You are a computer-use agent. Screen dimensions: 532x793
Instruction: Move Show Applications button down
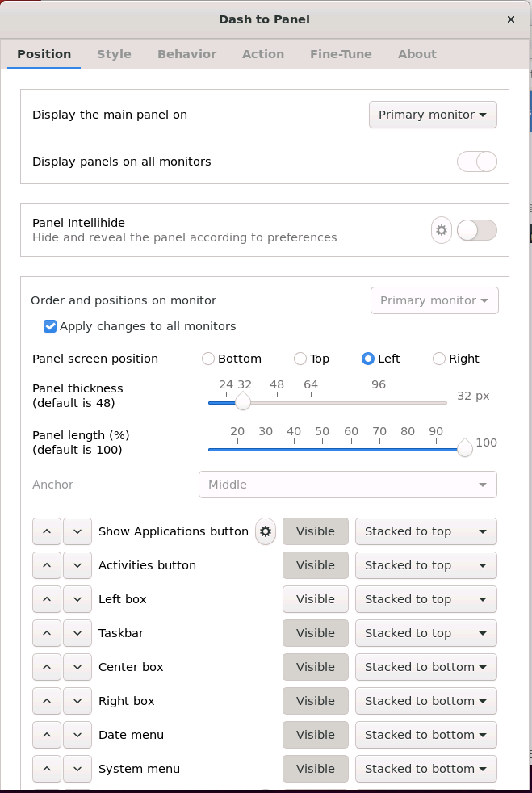(x=77, y=531)
